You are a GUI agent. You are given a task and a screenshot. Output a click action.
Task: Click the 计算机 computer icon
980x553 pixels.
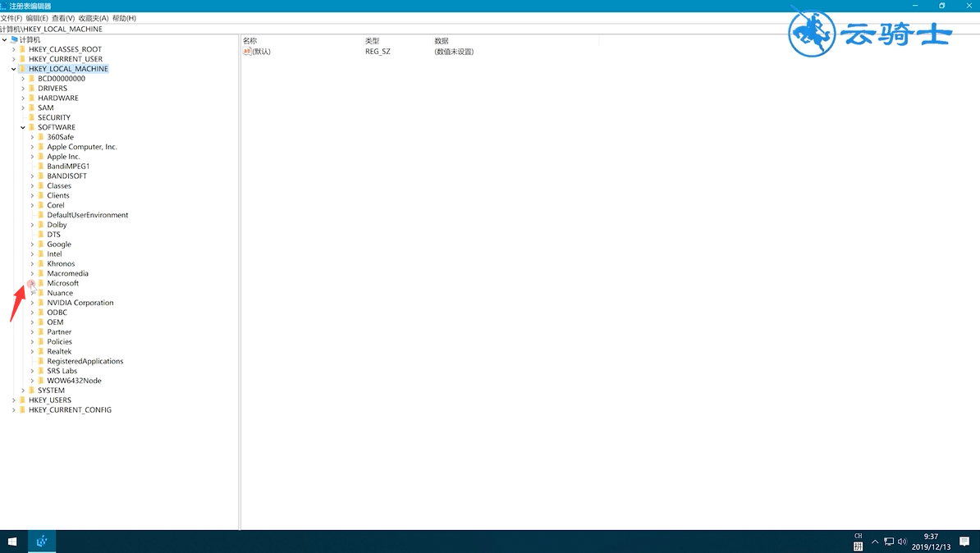point(14,39)
